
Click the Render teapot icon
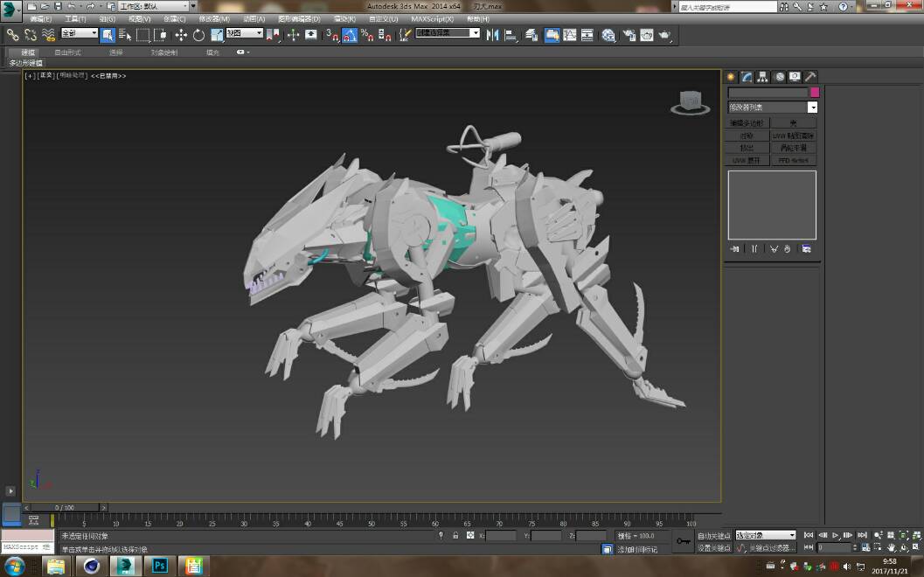[664, 35]
